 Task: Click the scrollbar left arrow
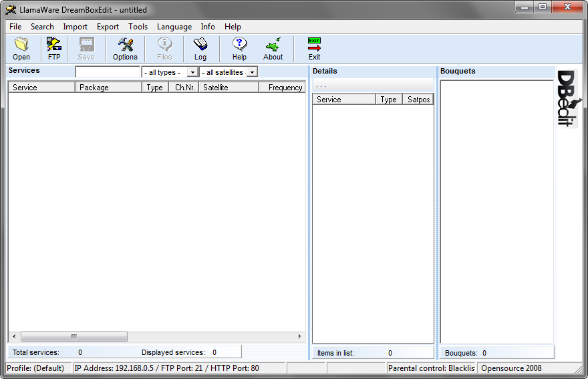(14, 337)
